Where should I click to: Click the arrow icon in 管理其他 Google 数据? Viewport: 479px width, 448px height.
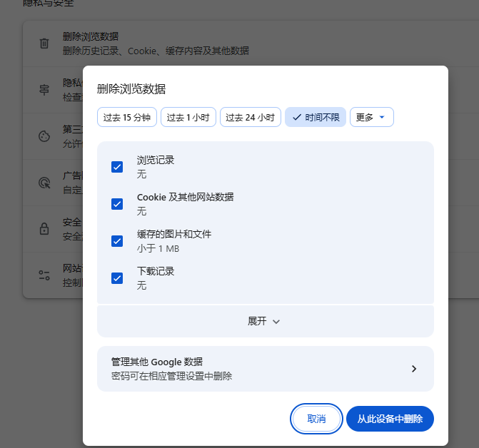[414, 369]
